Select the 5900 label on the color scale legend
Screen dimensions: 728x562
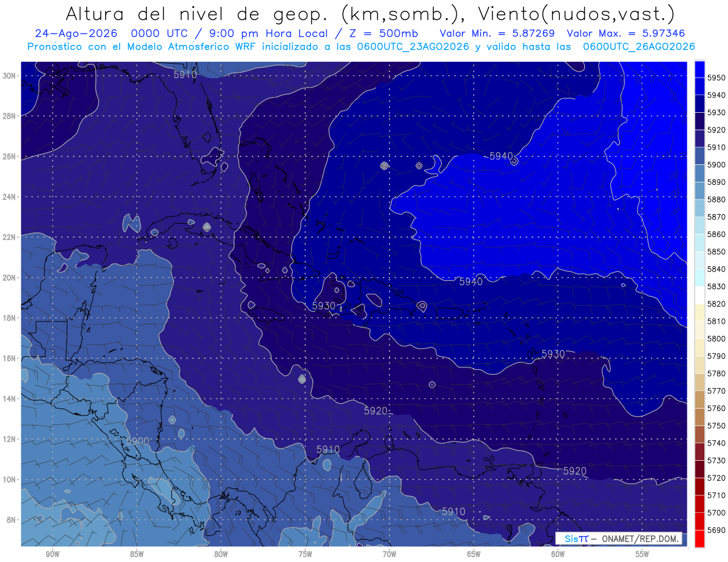coord(716,164)
